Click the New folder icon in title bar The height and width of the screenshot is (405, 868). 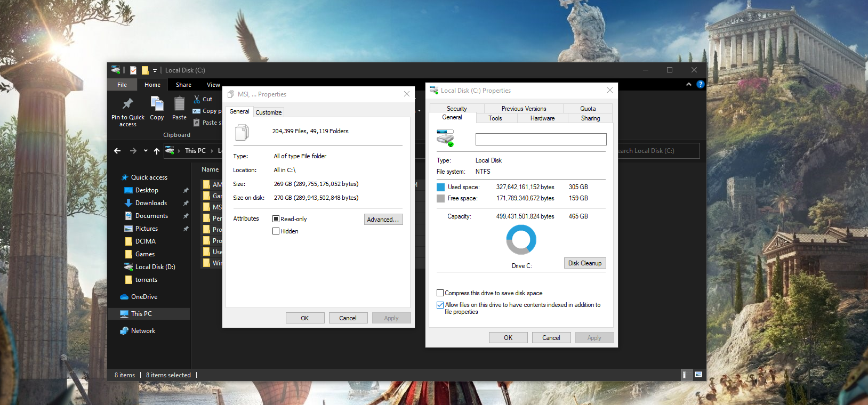point(145,70)
